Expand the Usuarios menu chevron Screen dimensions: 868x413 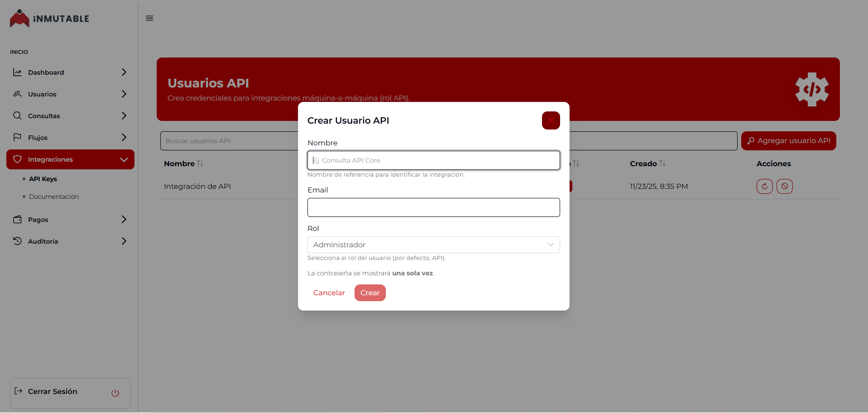[124, 94]
